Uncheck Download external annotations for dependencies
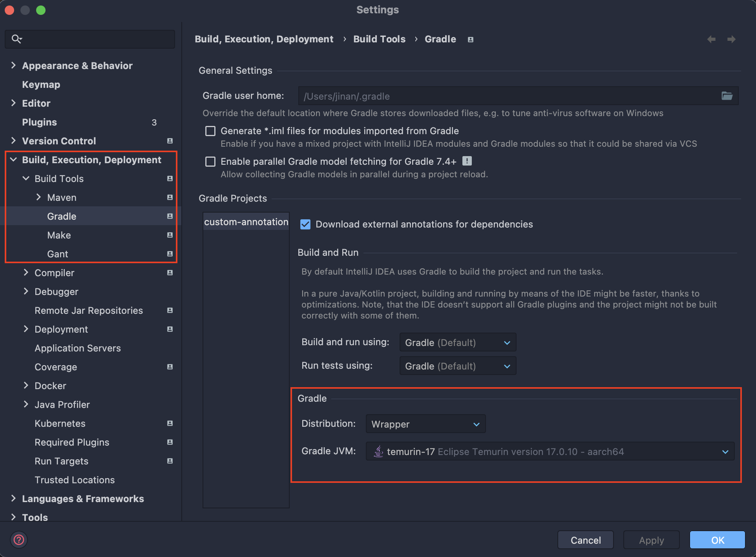The image size is (756, 557). pyautogui.click(x=305, y=224)
